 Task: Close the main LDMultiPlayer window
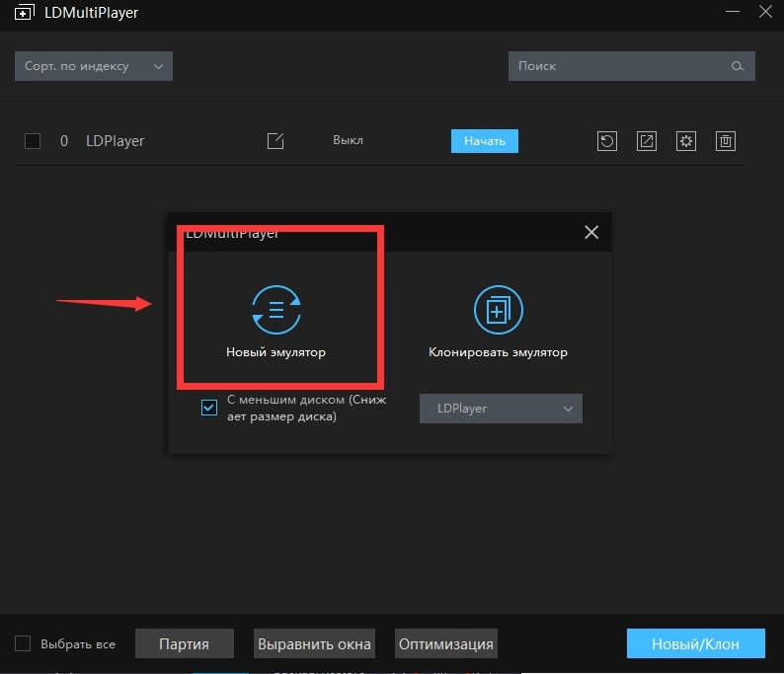click(765, 12)
